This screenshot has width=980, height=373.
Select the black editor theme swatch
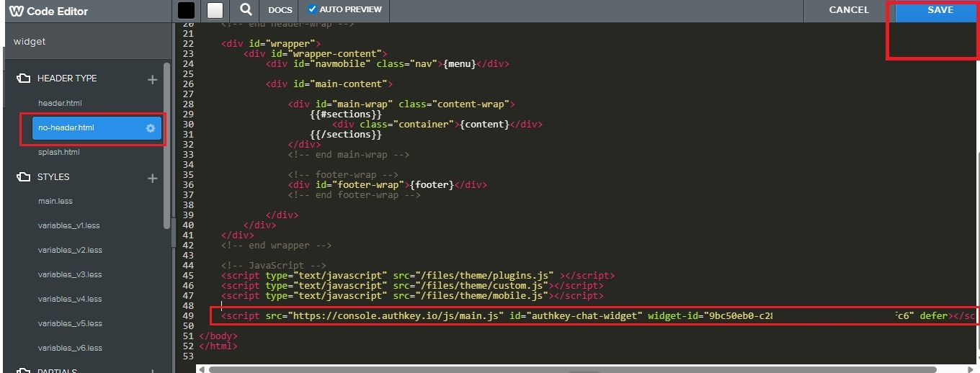pos(186,10)
